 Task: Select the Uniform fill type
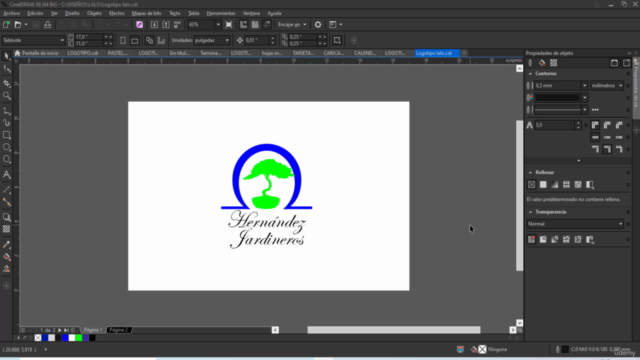tap(543, 184)
